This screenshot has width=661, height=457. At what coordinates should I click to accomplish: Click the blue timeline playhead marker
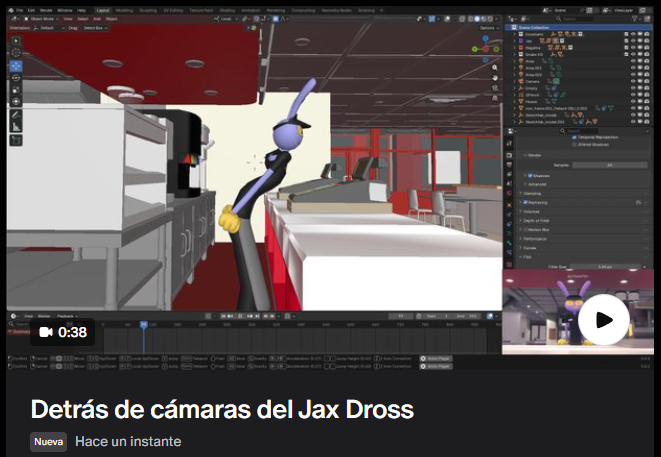tap(143, 324)
